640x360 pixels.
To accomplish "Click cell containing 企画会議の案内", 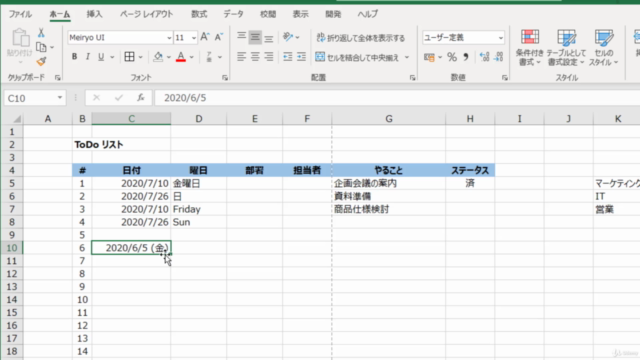I will click(x=389, y=183).
